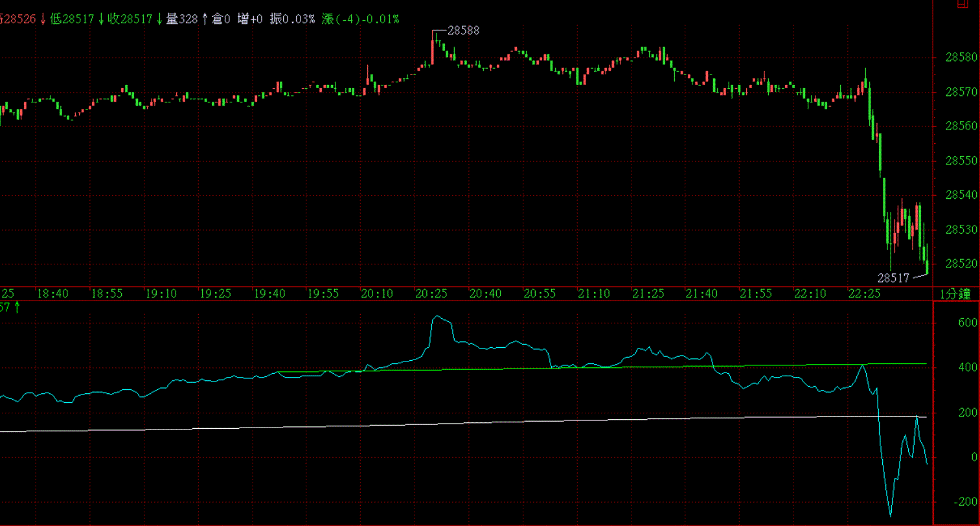Image resolution: width=980 pixels, height=526 pixels.
Task: Click the 20:25 time axis label
Action: pos(431,293)
